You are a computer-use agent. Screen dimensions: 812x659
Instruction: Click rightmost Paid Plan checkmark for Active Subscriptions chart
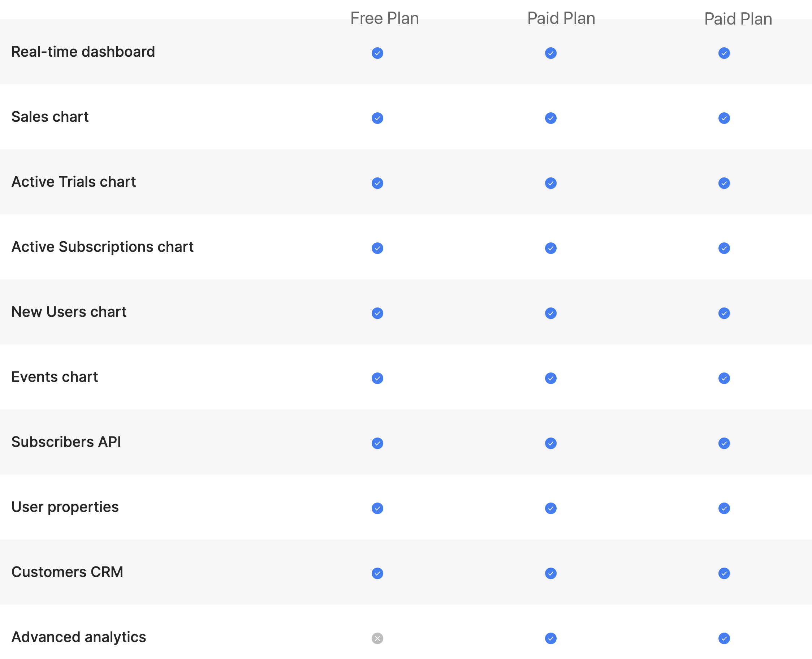point(724,248)
